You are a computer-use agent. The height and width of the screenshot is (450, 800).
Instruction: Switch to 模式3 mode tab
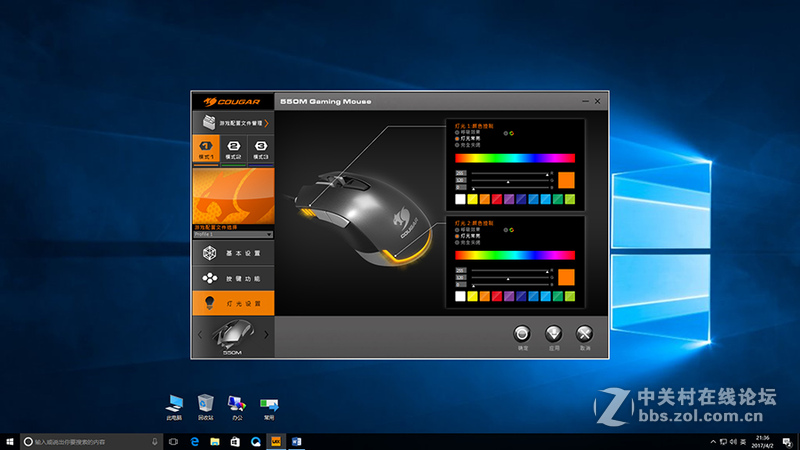coord(260,150)
